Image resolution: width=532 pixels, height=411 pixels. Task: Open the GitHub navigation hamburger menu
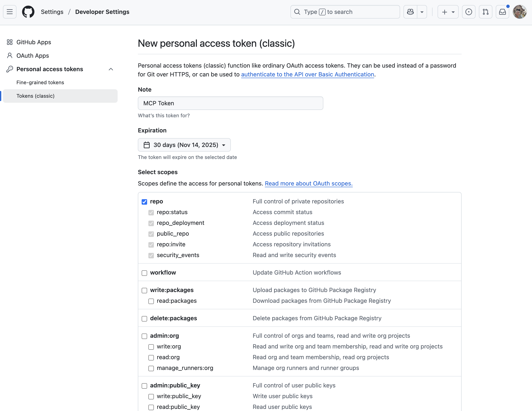pos(9,11)
